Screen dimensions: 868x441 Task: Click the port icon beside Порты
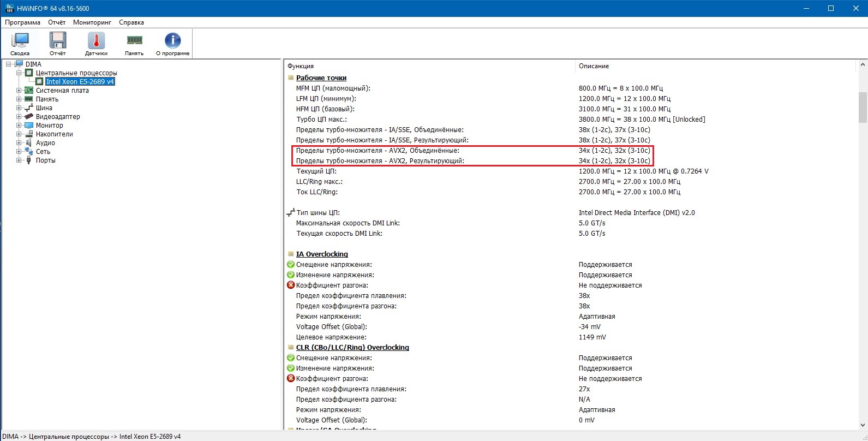[29, 160]
